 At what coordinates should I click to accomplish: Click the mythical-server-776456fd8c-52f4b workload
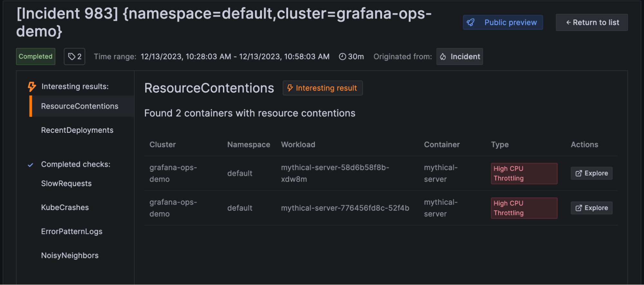tap(345, 208)
